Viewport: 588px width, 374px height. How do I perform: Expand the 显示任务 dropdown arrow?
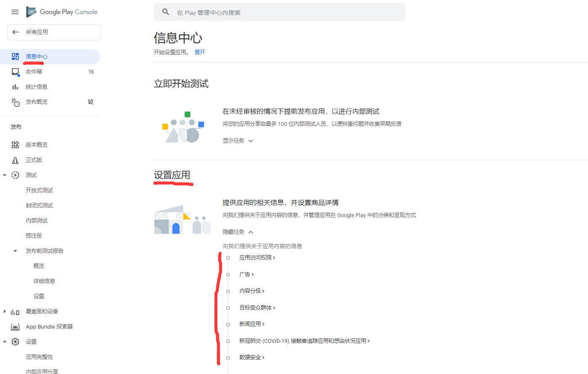[250, 141]
